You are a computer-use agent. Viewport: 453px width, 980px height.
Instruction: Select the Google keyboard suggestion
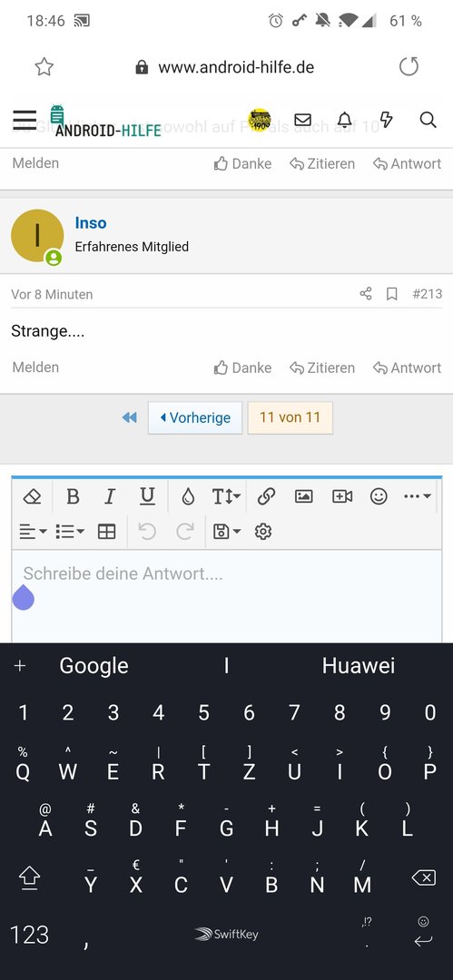tap(94, 666)
